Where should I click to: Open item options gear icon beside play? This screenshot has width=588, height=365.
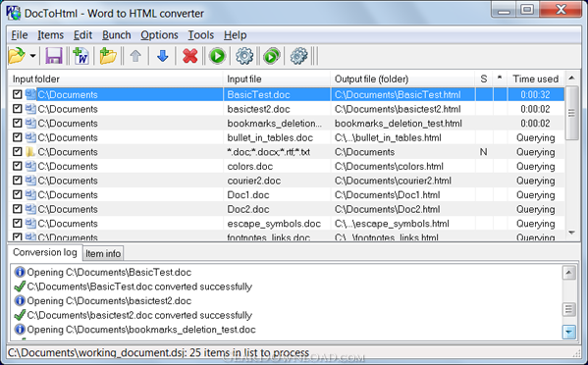coord(244,56)
